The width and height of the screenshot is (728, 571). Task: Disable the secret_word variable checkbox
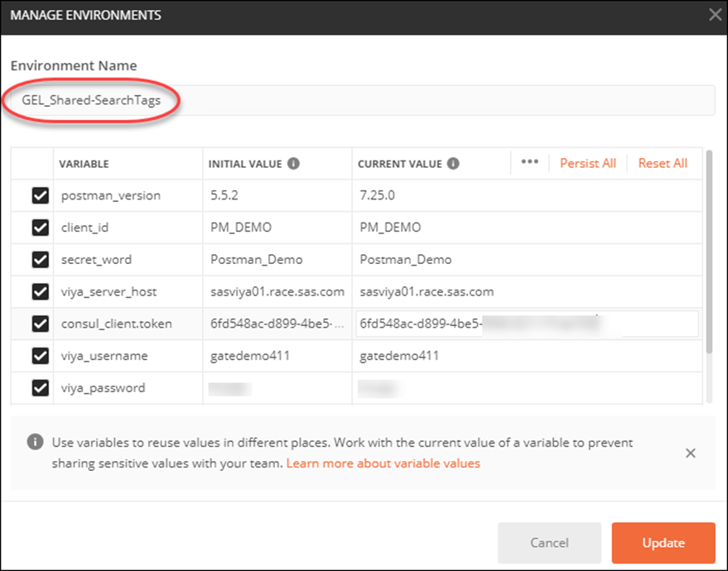tap(40, 260)
